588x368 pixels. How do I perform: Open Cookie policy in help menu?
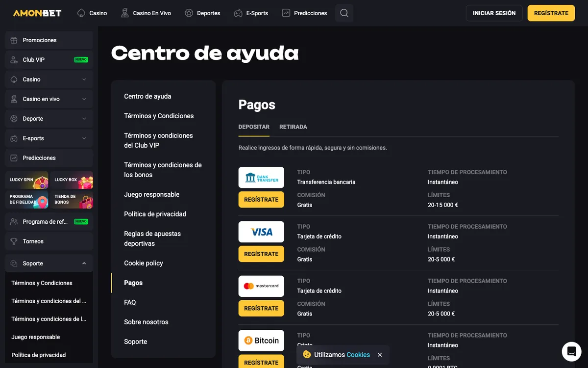[x=144, y=263]
